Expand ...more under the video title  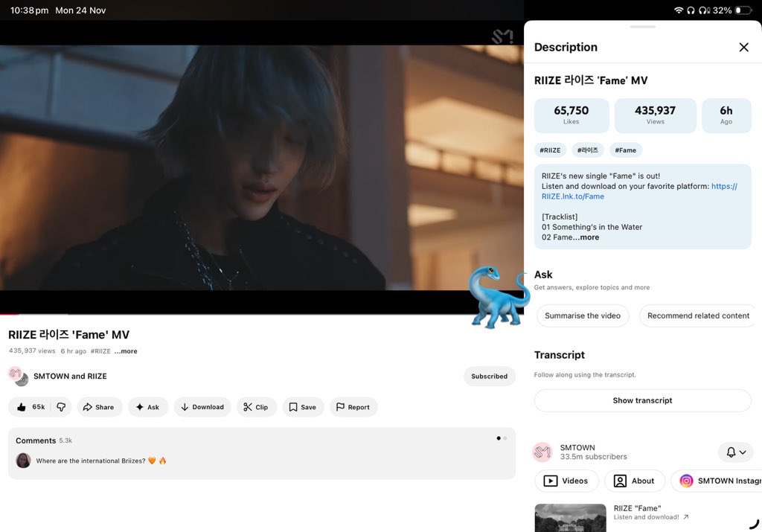click(126, 351)
